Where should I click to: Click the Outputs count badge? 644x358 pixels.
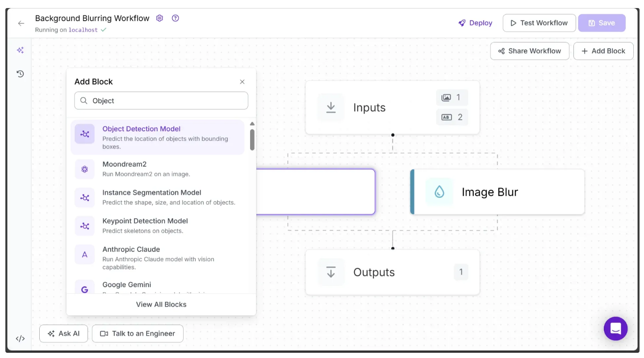461,272
